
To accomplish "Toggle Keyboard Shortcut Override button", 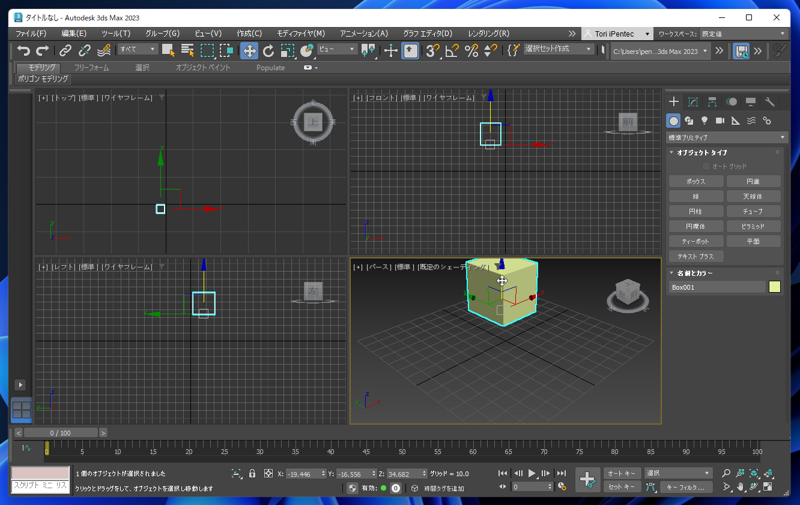I will tap(410, 50).
